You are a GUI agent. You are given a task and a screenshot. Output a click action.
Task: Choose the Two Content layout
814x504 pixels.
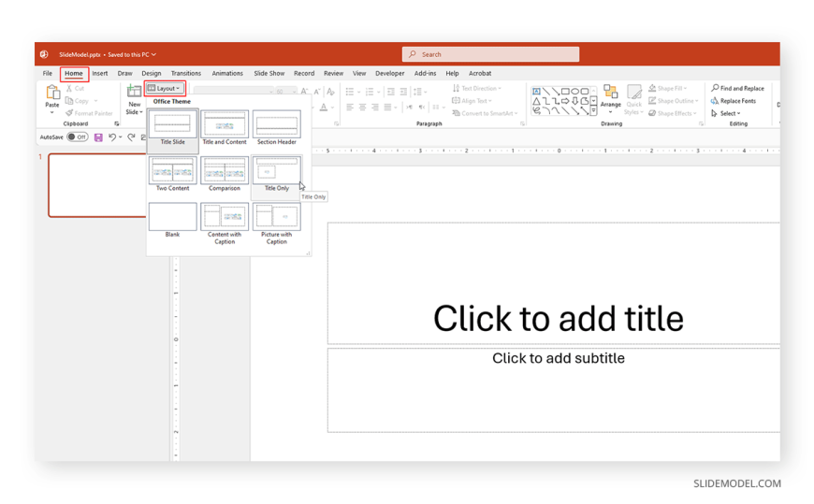172,174
